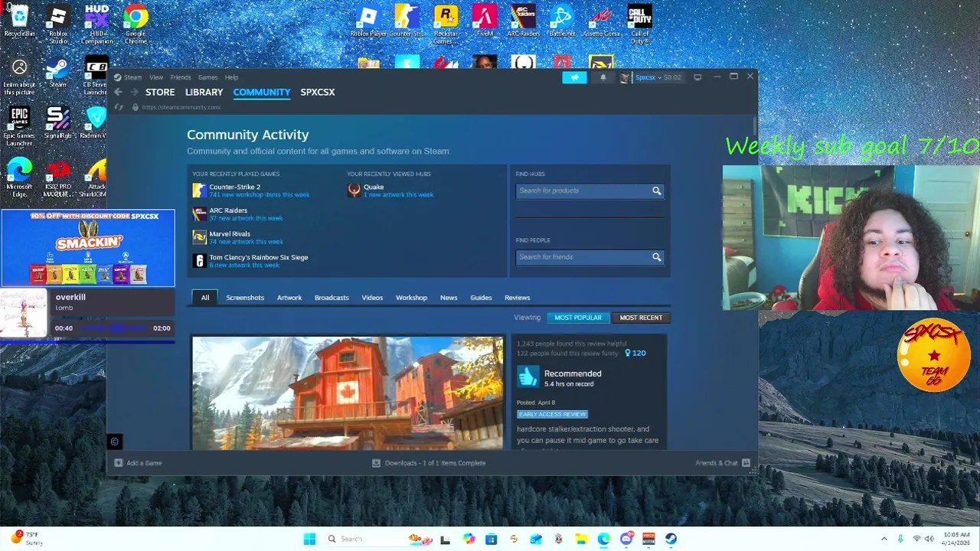Viewport: 980px width, 551px height.
Task: Click the search magnifier in Find Hubs
Action: (x=656, y=191)
